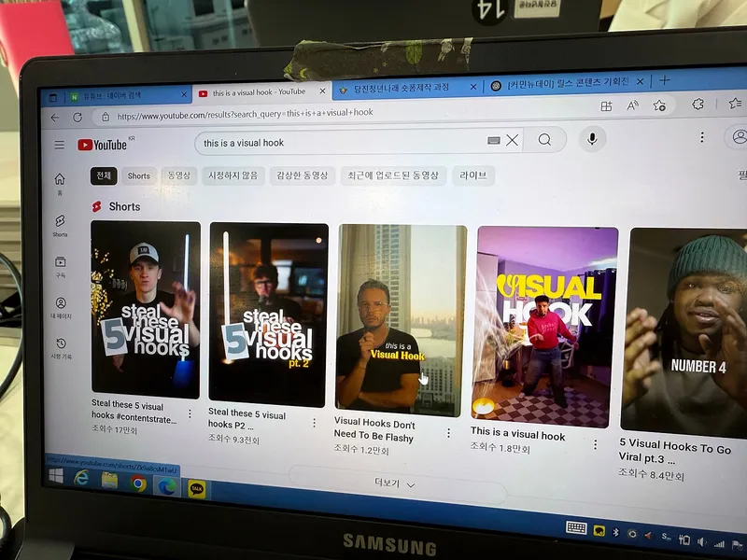Open options for Steal these 5 visual hooks #contentstrate

pyautogui.click(x=190, y=413)
